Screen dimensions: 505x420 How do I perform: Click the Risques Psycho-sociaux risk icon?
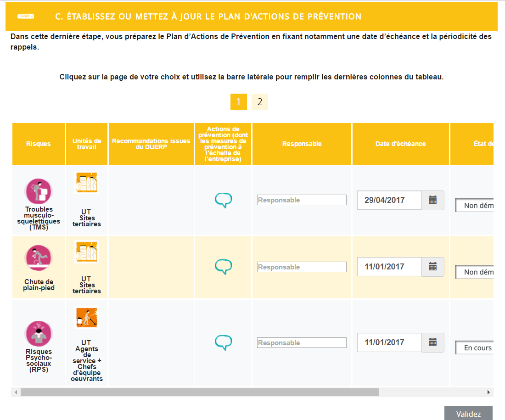click(39, 334)
